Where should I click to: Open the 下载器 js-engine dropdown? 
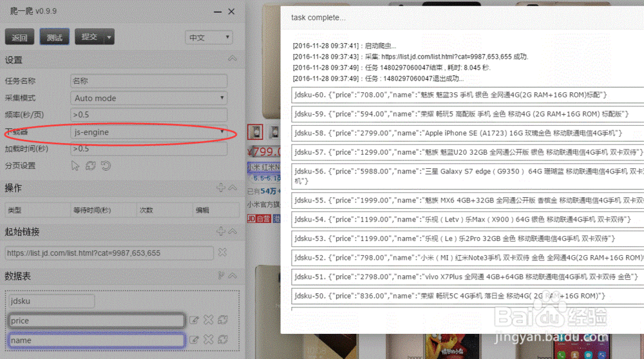149,132
